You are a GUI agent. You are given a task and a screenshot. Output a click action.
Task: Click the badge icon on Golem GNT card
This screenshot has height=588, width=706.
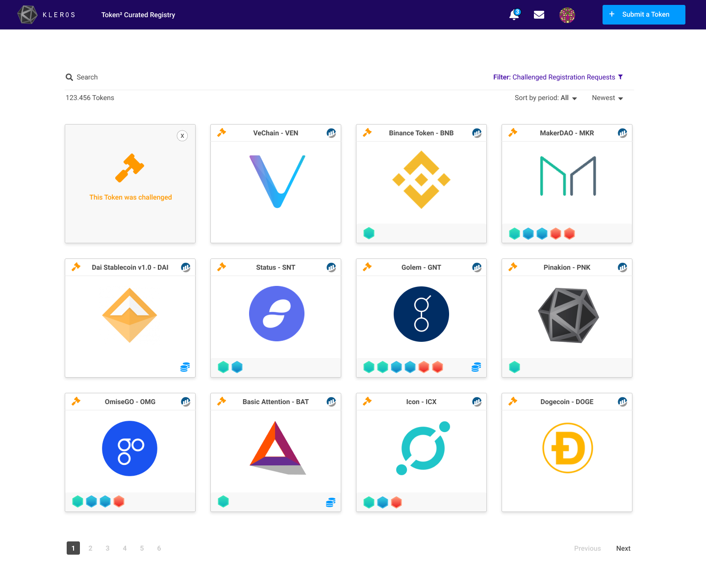[x=477, y=267]
